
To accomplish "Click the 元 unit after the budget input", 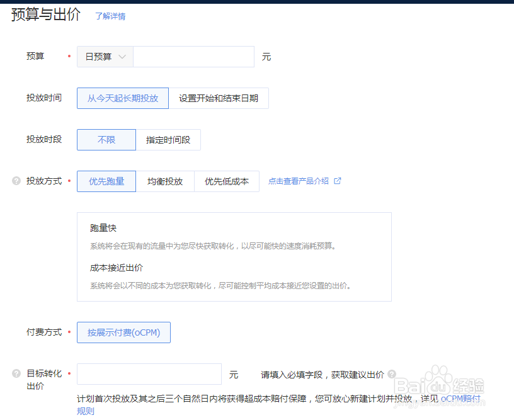I will coord(266,57).
